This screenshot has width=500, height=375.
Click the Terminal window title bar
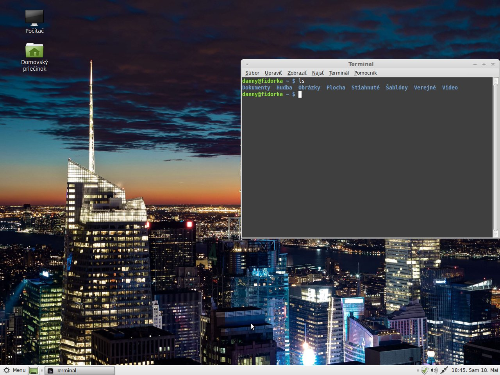tap(361, 64)
